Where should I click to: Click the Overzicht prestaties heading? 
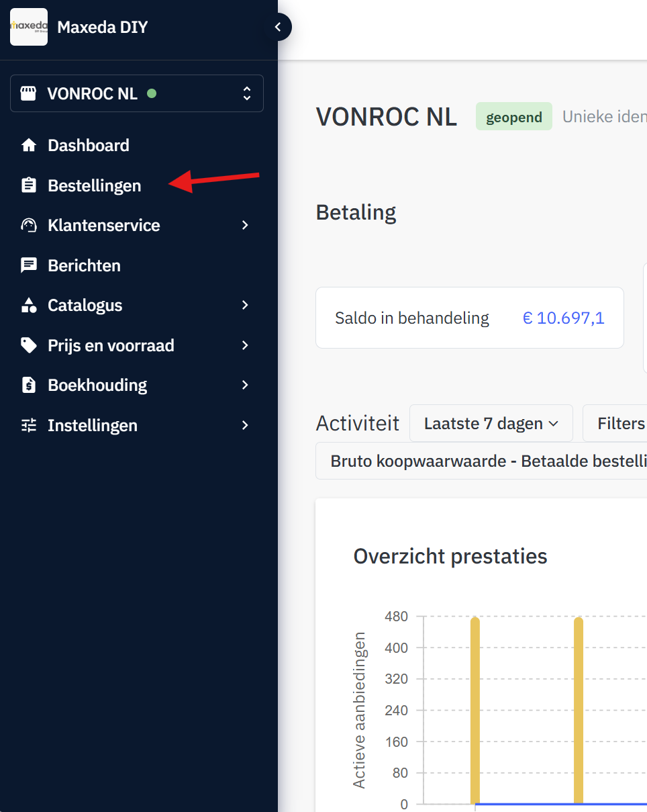[x=450, y=556]
